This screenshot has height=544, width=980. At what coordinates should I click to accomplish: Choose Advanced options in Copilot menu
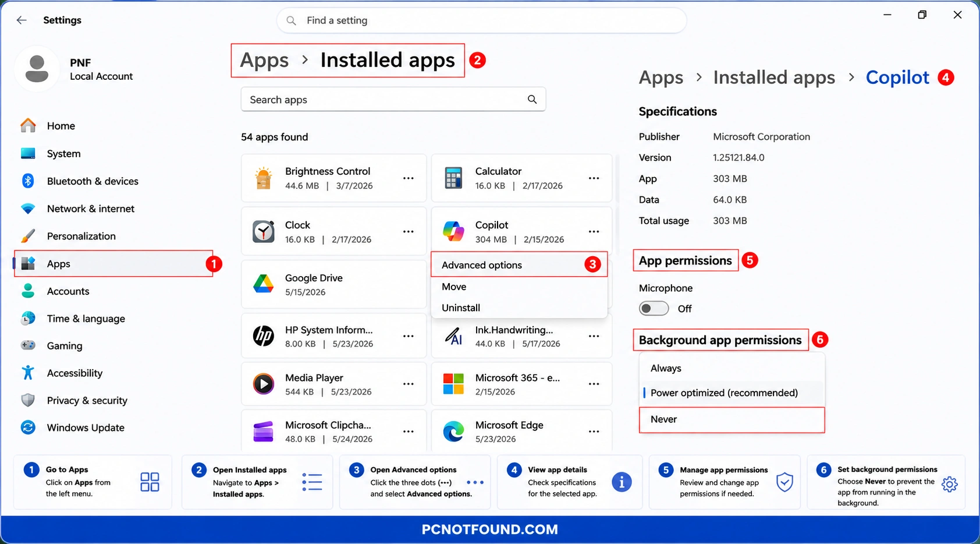click(x=519, y=265)
